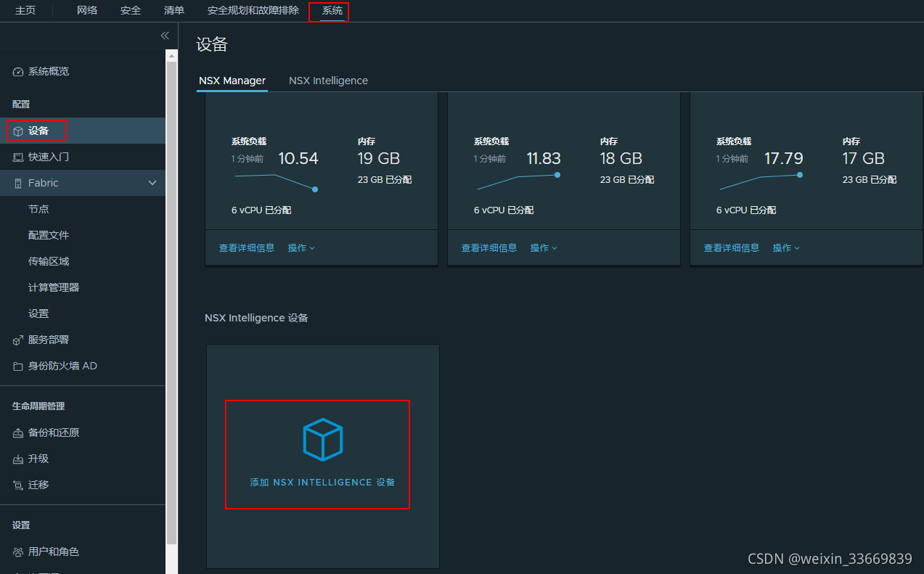Select 设备 in the sidebar
Screen dimensions: 924x574
(x=83, y=131)
